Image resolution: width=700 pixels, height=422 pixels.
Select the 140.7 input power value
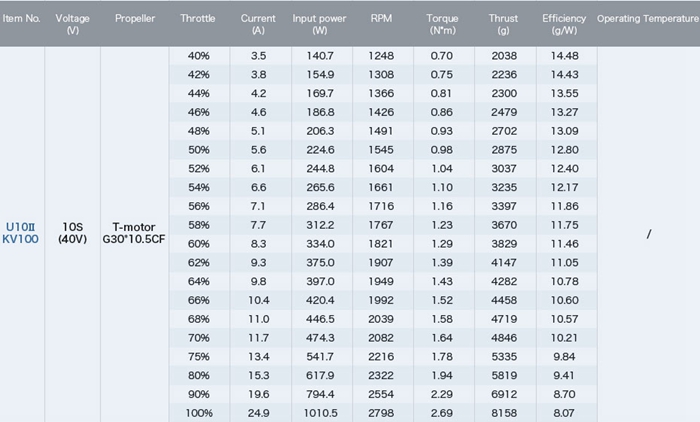[320, 56]
